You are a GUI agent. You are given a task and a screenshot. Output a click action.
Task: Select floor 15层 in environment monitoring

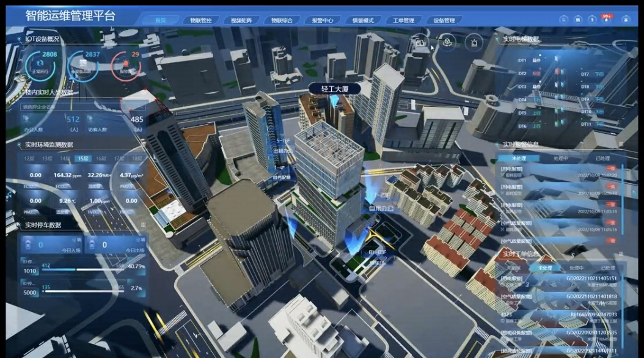tap(82, 159)
